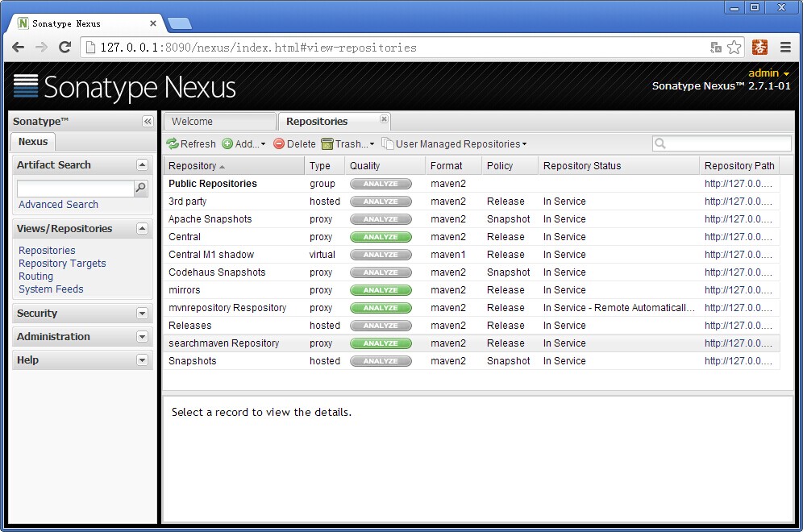Open Advanced Search link
803x532 pixels.
[58, 204]
